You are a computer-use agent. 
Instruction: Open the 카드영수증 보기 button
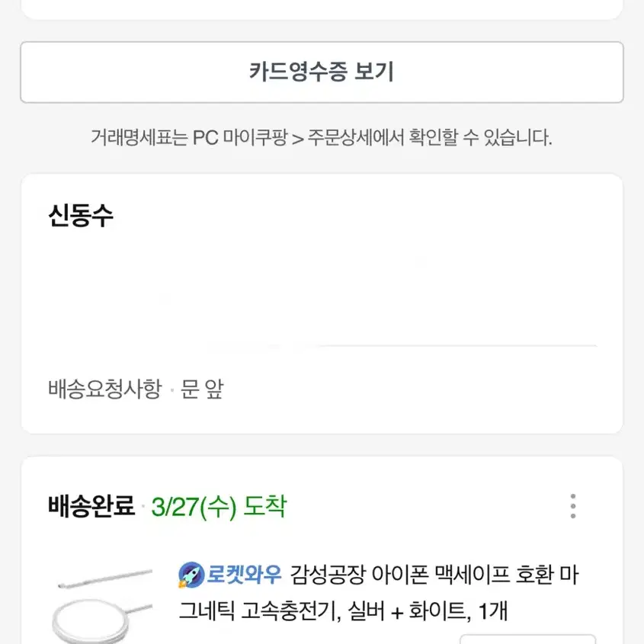pos(322,72)
